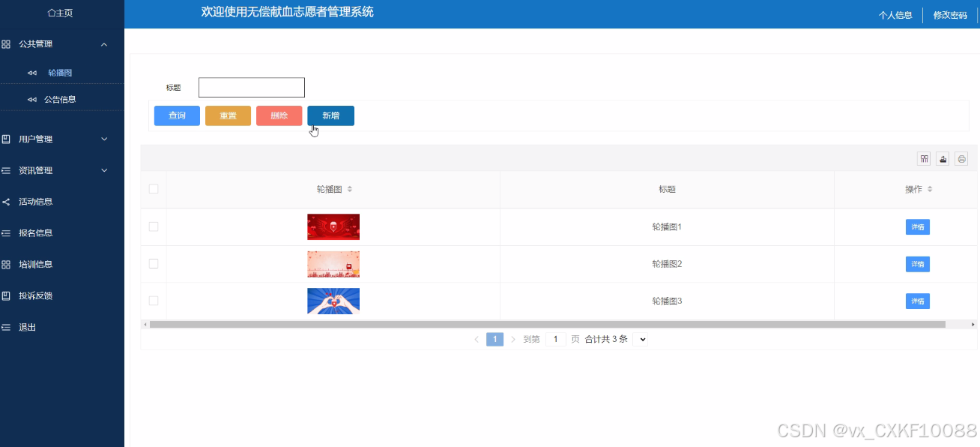This screenshot has width=980, height=447.
Task: Go to the next page arrow
Action: click(513, 339)
